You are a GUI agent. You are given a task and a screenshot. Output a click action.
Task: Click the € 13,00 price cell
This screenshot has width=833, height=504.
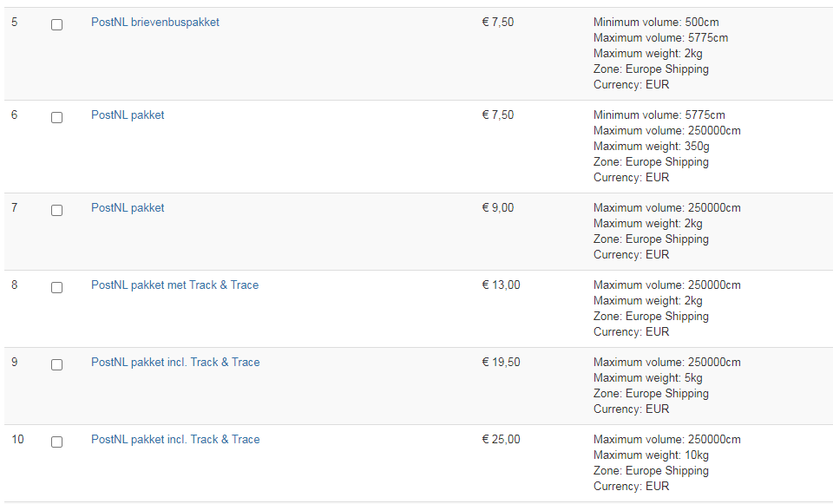[501, 285]
